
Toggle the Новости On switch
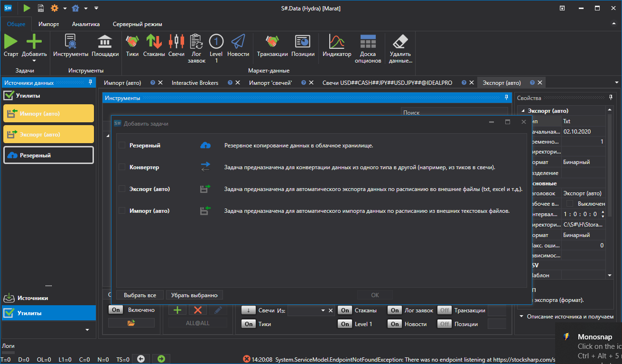395,324
